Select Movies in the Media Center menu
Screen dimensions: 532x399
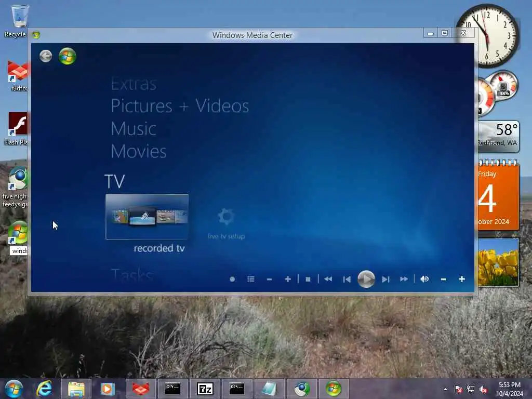coord(139,151)
